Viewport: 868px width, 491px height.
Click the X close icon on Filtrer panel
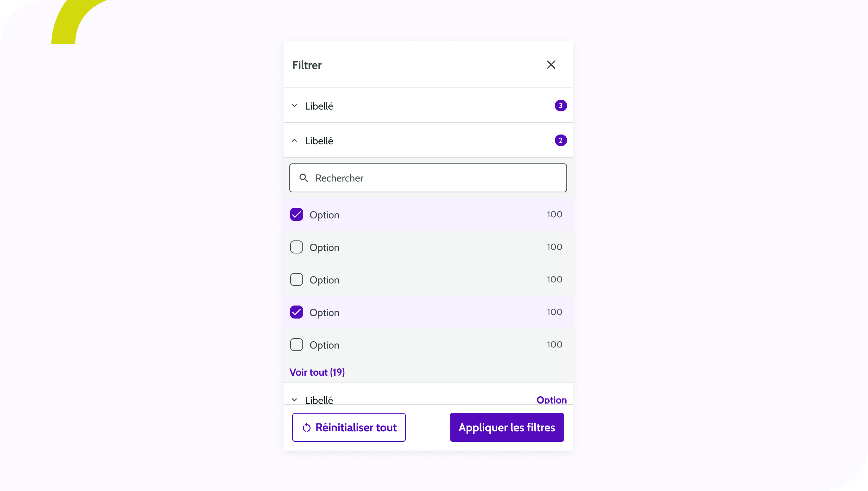click(x=551, y=65)
